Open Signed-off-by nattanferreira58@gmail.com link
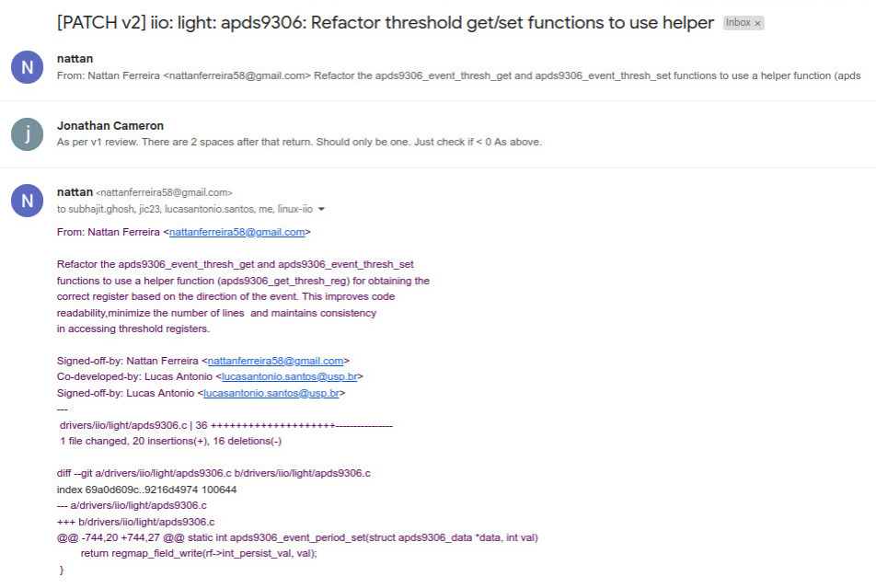 click(x=275, y=361)
